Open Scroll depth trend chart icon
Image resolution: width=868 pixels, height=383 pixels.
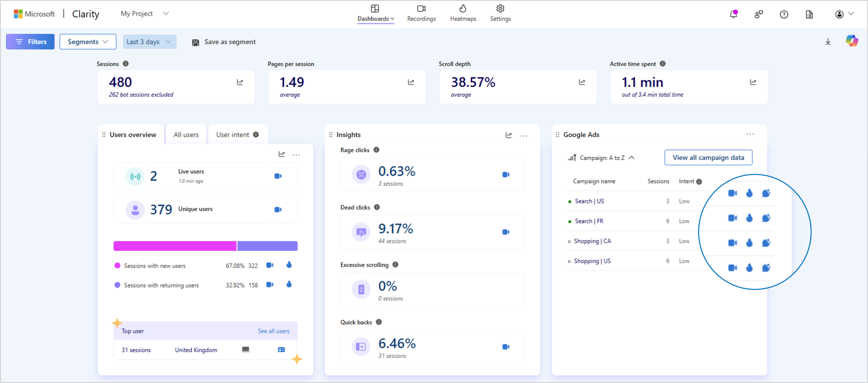[x=582, y=82]
